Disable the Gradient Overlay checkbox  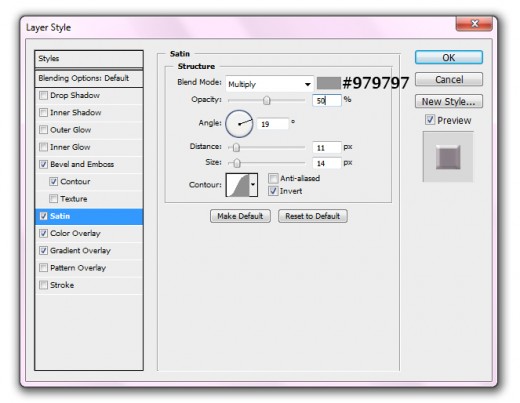point(43,250)
